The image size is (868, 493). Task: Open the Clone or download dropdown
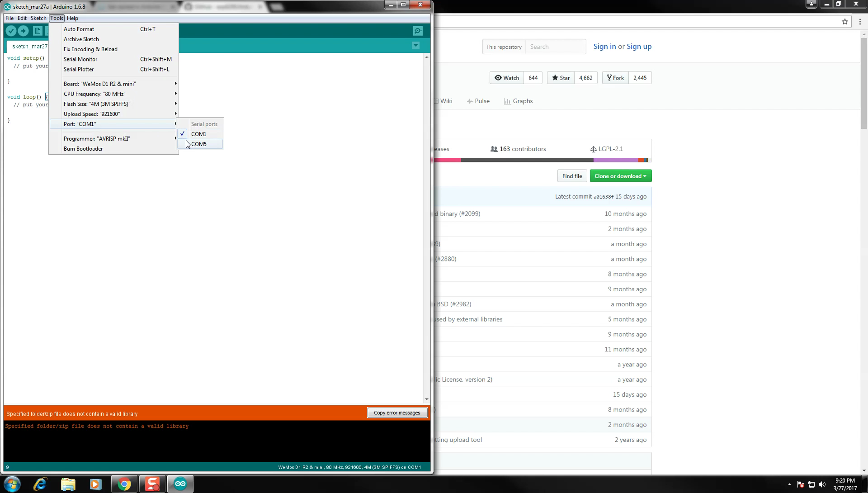coord(620,175)
